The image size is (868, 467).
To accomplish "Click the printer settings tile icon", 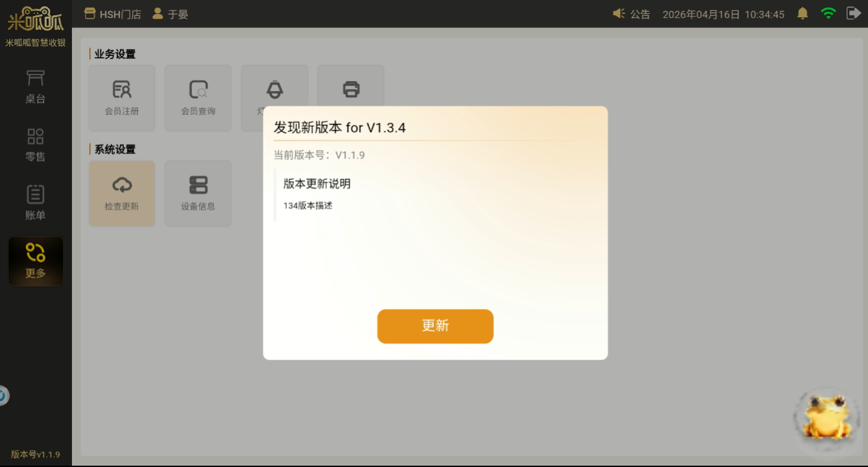I will 351,88.
